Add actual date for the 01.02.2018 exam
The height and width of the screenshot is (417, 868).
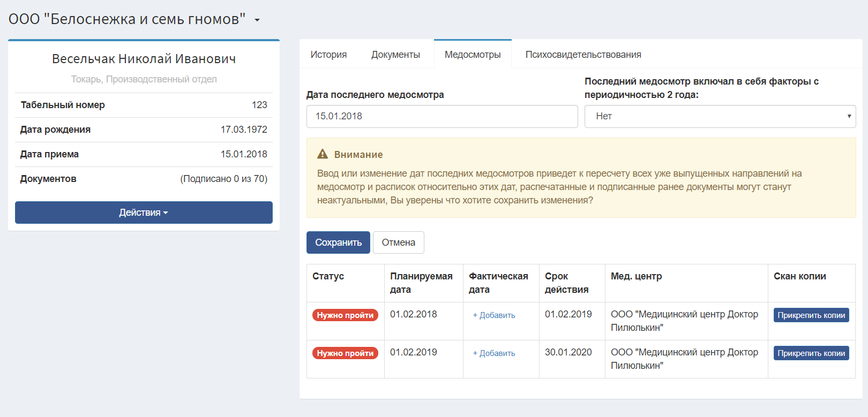[494, 315]
